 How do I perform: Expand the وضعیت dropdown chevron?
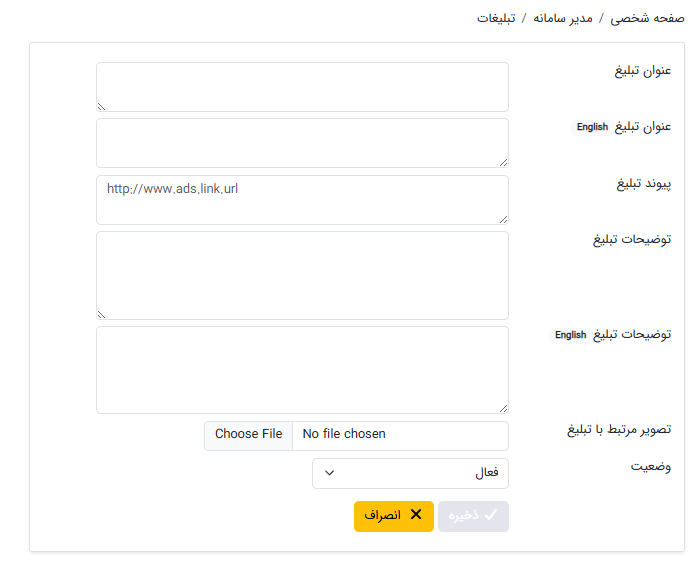click(x=330, y=473)
